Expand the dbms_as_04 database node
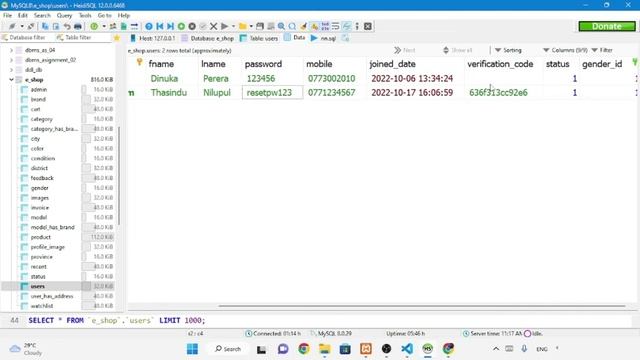Screen dimensions: 640x360 (11, 50)
